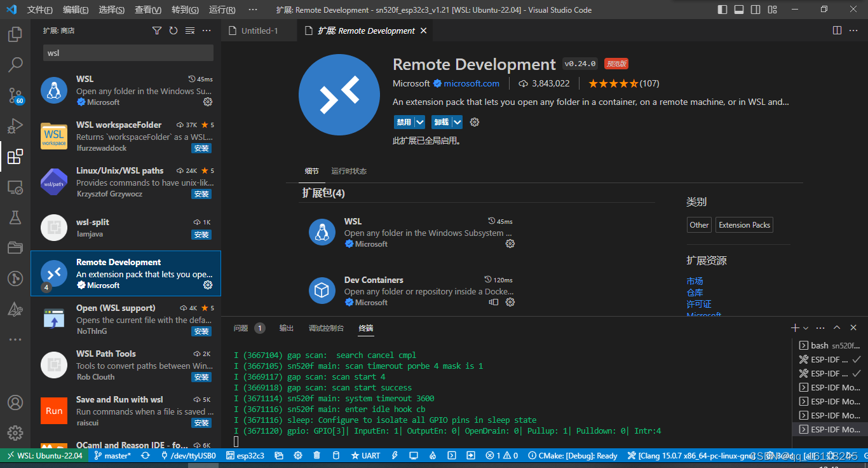Open the 市场 marketplace resource link
Viewport: 868px width, 468px height.
coord(695,281)
